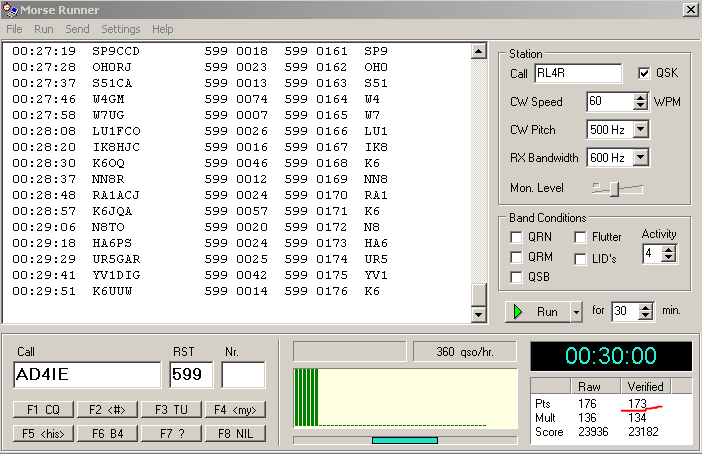Enable the QRN band condition
The image size is (702, 454).
pos(516,237)
